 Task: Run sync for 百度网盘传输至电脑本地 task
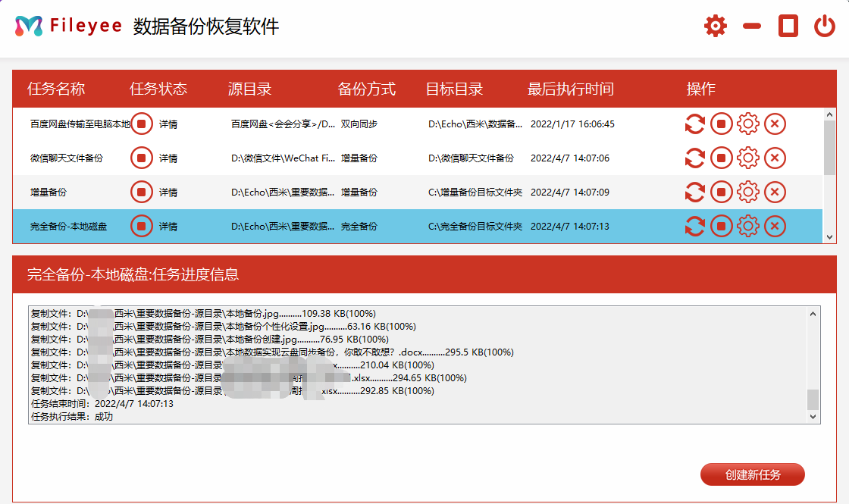click(695, 124)
